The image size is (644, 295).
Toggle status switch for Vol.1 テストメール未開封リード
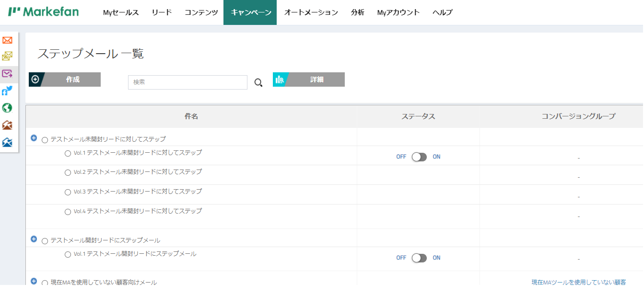point(419,157)
